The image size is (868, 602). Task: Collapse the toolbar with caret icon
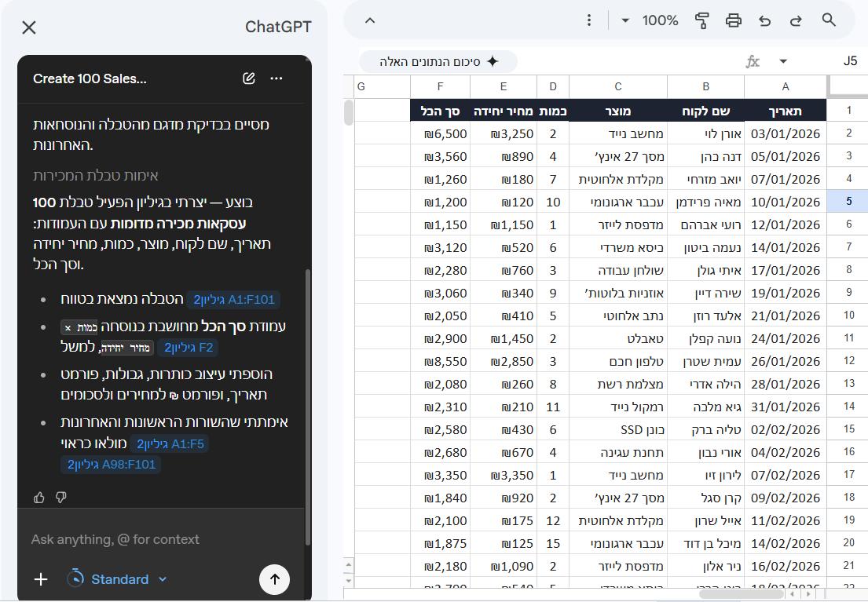(370, 20)
